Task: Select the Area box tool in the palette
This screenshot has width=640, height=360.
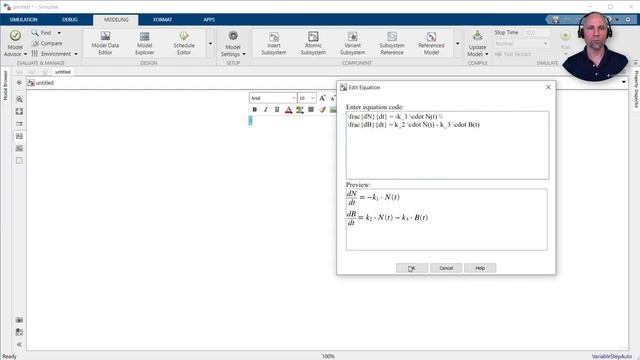Action: 19,160
